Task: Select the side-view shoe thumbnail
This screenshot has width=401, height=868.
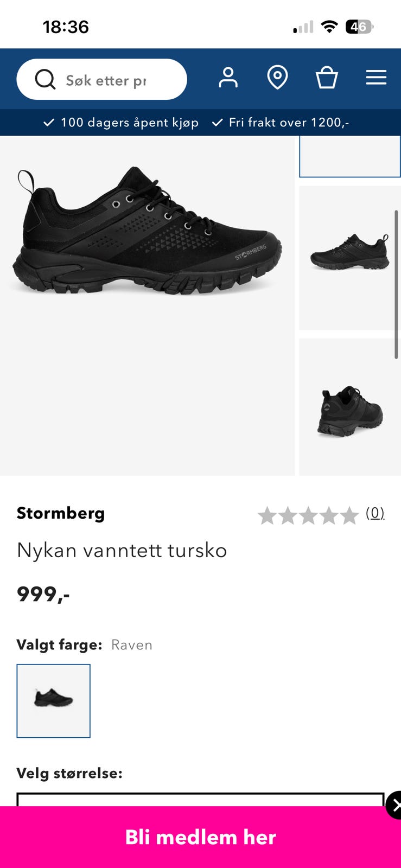Action: click(349, 258)
